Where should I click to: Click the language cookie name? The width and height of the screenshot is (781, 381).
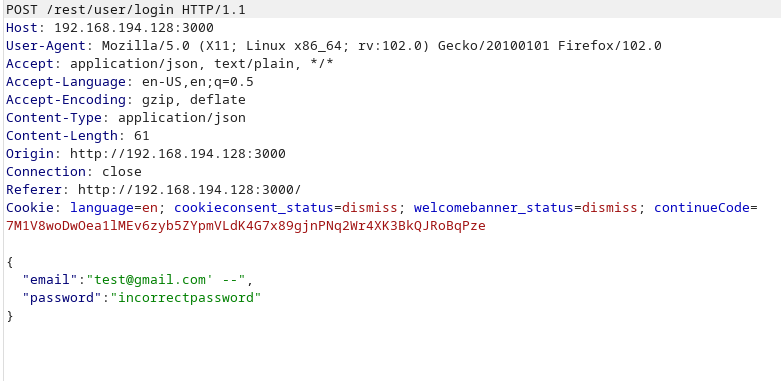(102, 208)
